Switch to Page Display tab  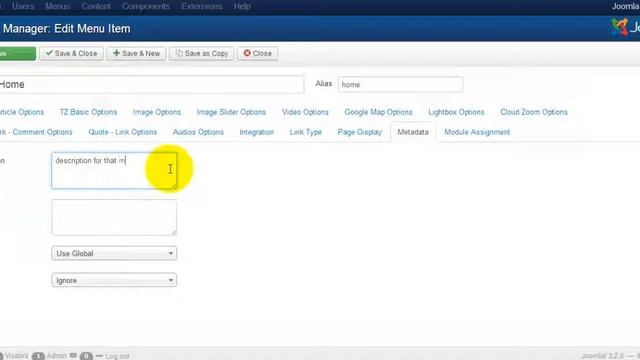click(x=360, y=132)
